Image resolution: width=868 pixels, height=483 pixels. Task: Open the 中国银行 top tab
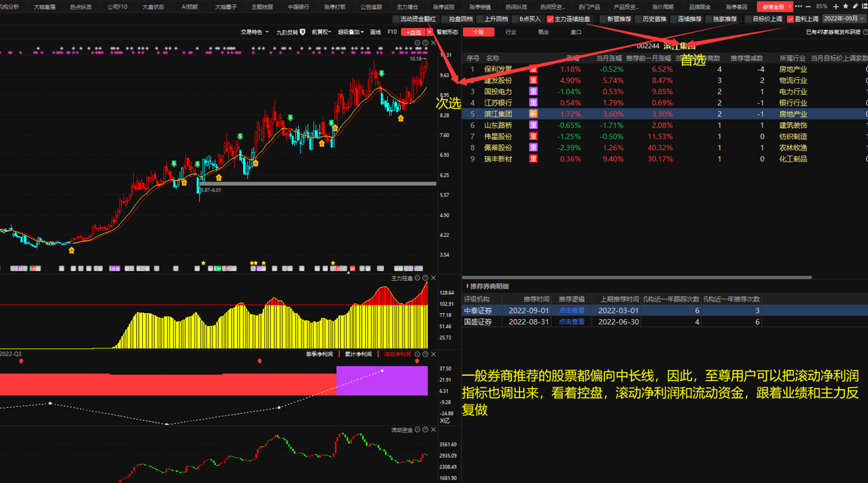coord(298,7)
